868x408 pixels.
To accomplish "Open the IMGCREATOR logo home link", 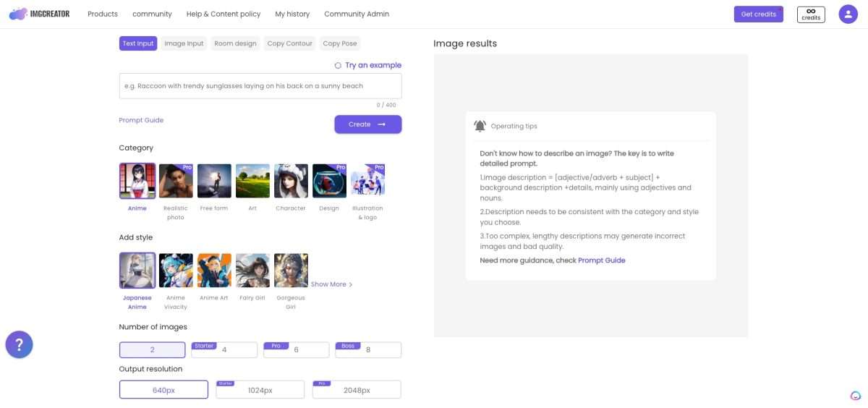I will [39, 14].
